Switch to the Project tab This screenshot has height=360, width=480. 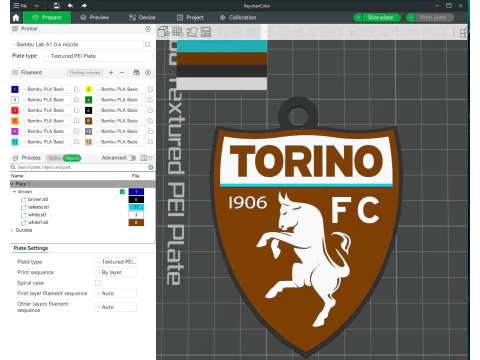click(190, 18)
